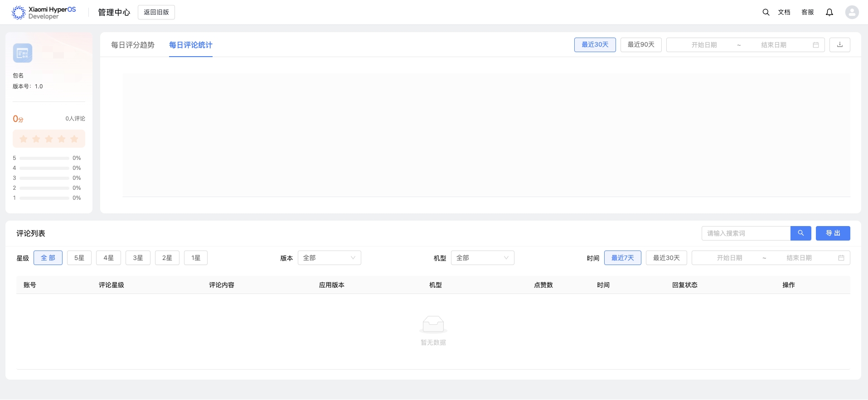
Task: Click the 导出 export button
Action: (x=833, y=233)
